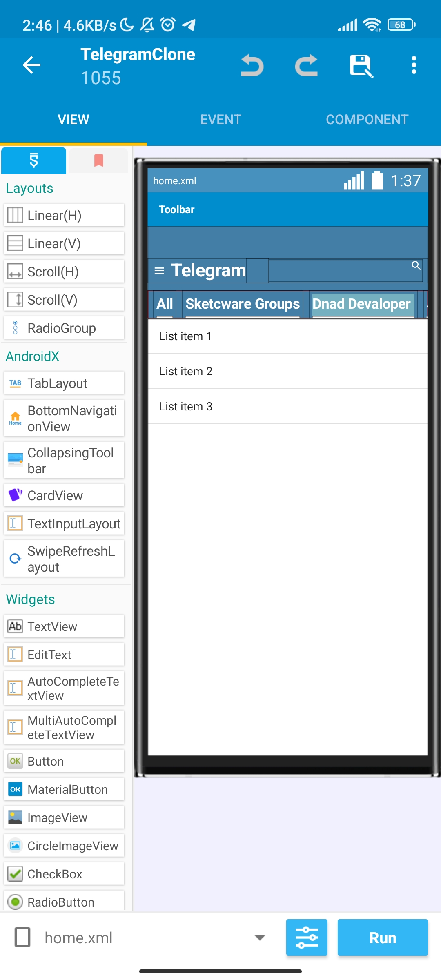Select the RadioButton widget

coord(64,902)
